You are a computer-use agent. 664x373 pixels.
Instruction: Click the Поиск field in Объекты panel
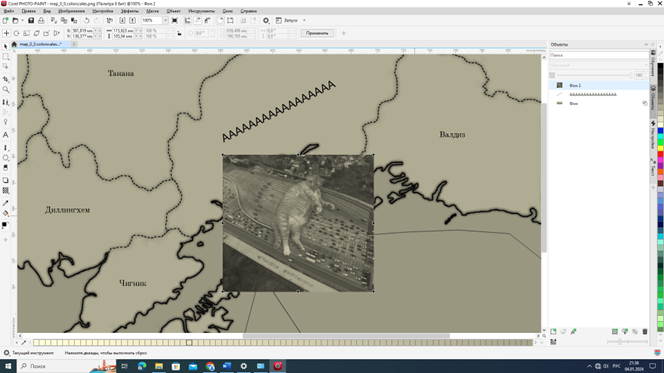(x=599, y=55)
